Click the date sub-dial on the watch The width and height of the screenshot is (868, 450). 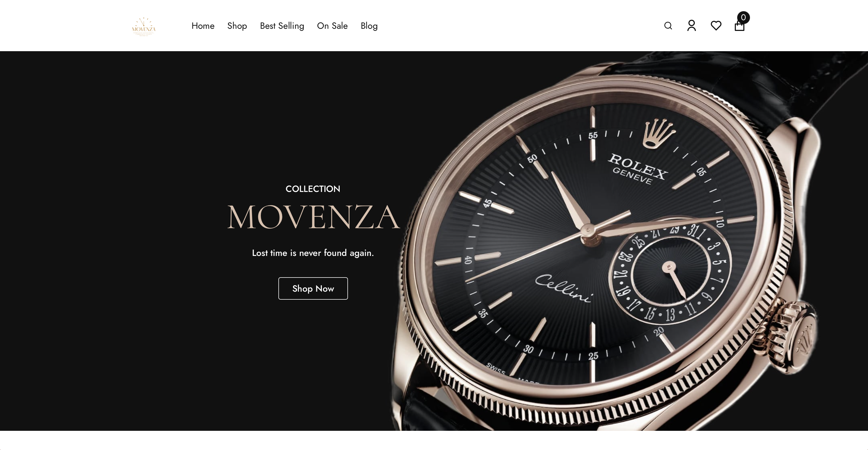point(669,270)
